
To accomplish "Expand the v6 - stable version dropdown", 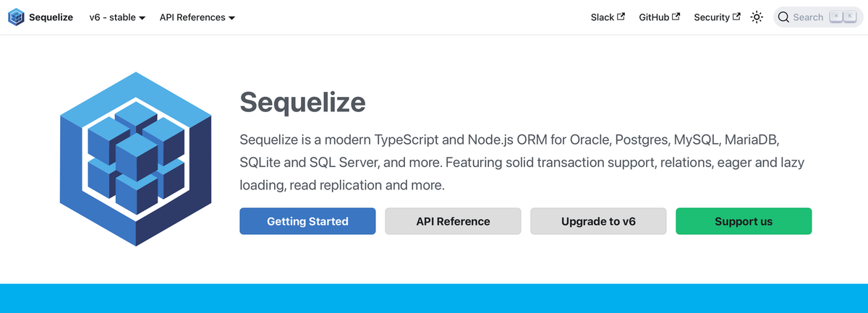I will coord(117,17).
